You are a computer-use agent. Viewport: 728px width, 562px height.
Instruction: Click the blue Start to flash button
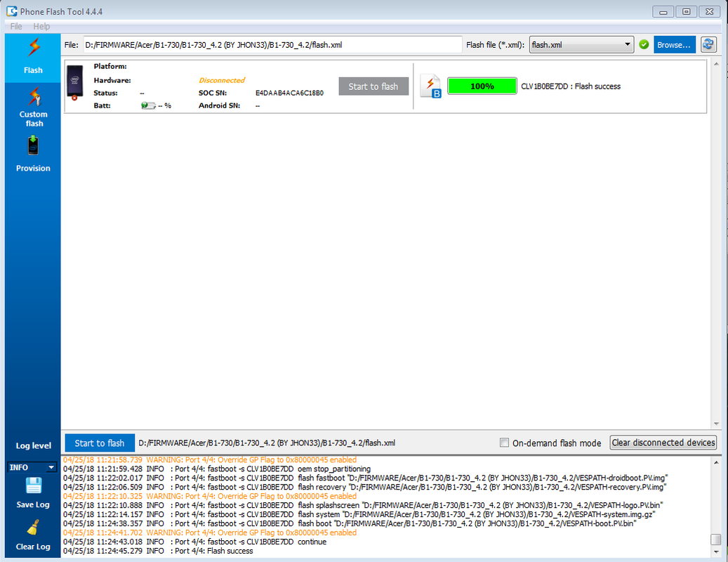pos(100,443)
